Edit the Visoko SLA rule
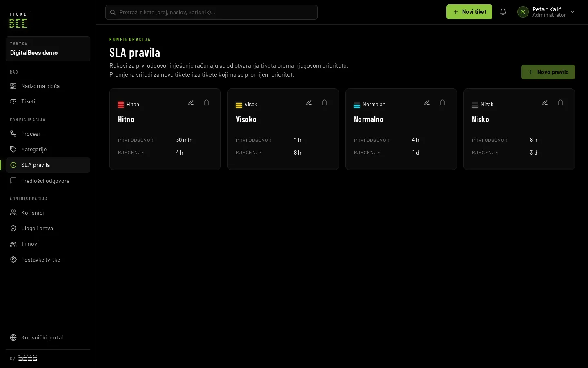Screen dimensions: 588x368 tap(309, 103)
